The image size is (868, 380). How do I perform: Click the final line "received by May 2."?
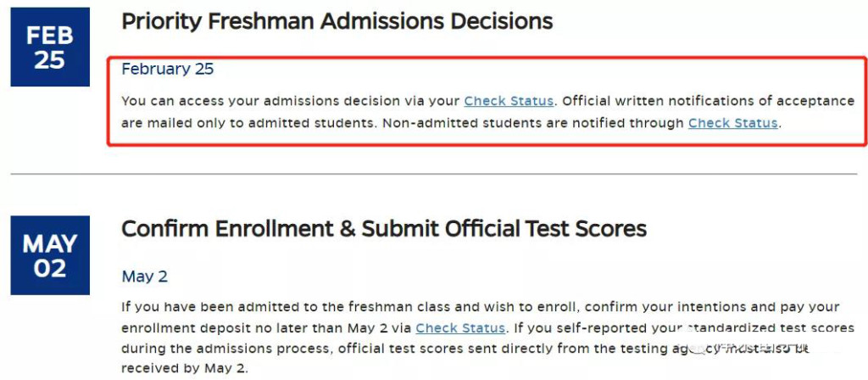pos(185,368)
